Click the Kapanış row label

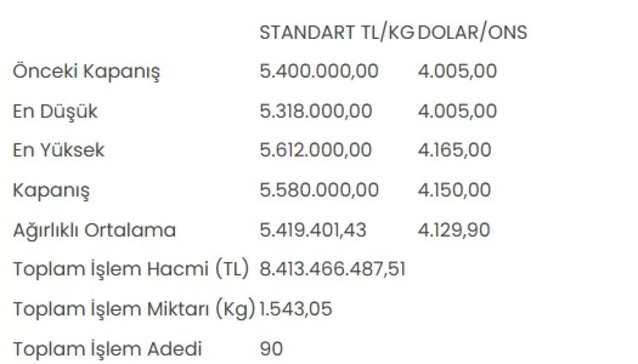51,191
